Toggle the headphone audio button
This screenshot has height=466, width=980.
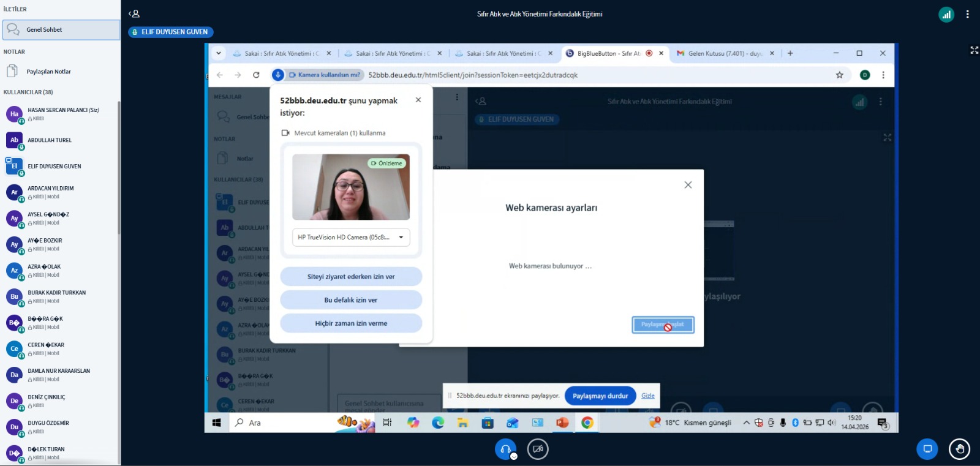505,449
